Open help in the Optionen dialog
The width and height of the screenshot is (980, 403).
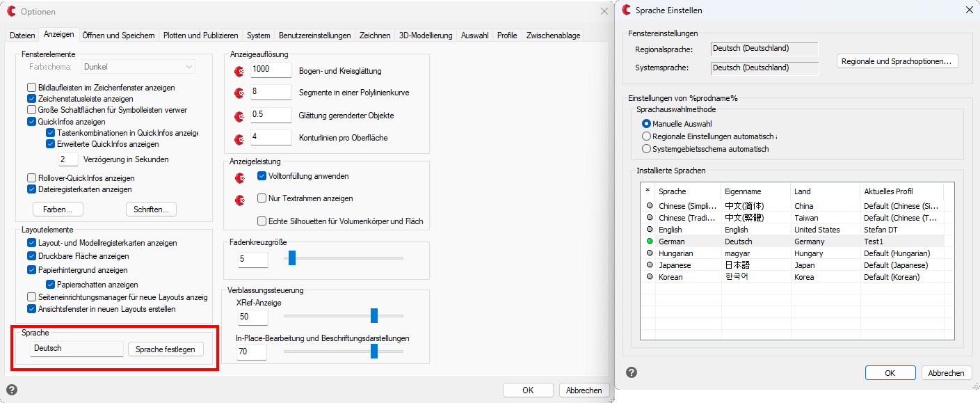(x=12, y=390)
